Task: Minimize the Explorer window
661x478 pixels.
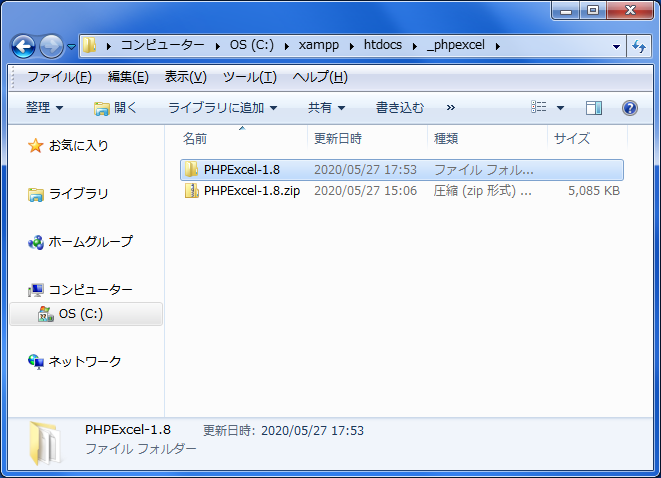Action: click(x=566, y=10)
